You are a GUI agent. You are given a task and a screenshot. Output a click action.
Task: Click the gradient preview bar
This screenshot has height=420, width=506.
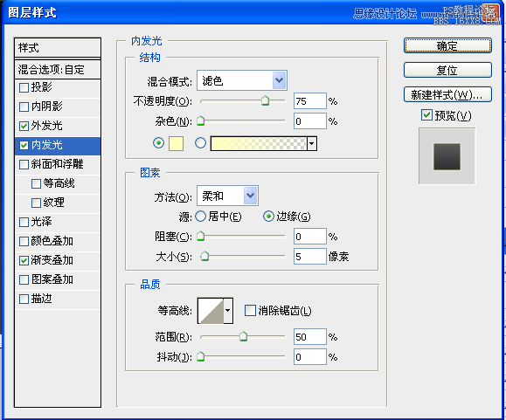pyautogui.click(x=259, y=144)
